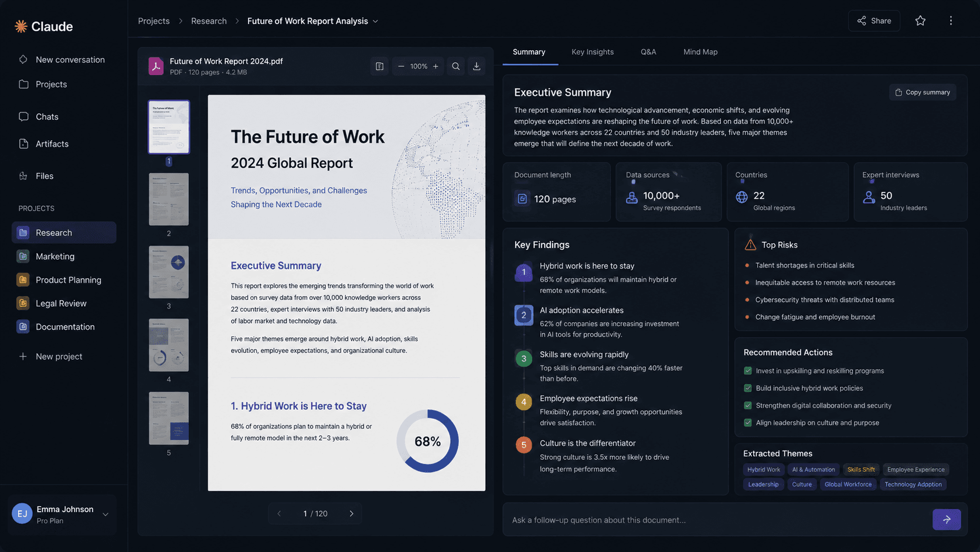Select page 5 thumbnail

[169, 418]
